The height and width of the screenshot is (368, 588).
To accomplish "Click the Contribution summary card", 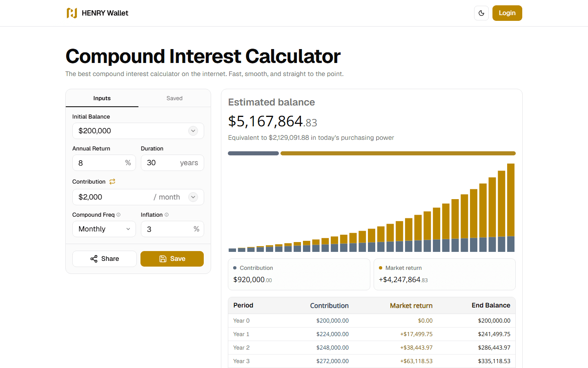I will (299, 274).
